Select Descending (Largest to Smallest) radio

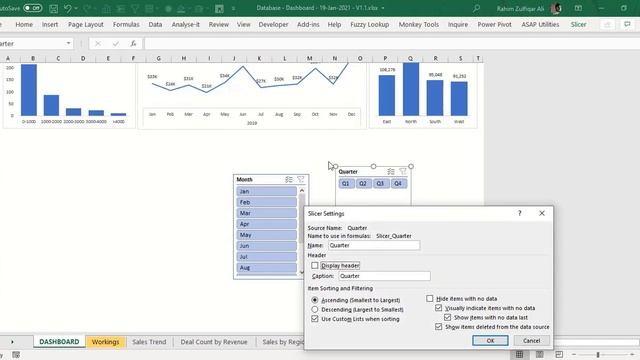point(315,309)
